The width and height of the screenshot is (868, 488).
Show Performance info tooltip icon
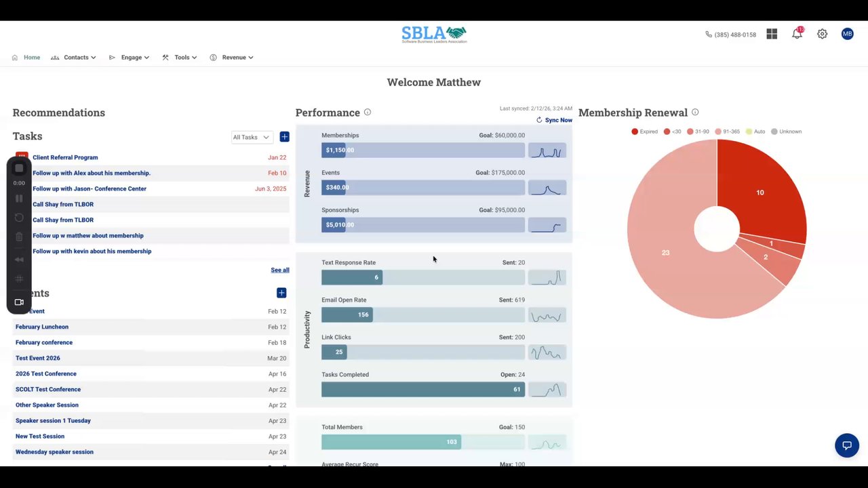pyautogui.click(x=368, y=113)
